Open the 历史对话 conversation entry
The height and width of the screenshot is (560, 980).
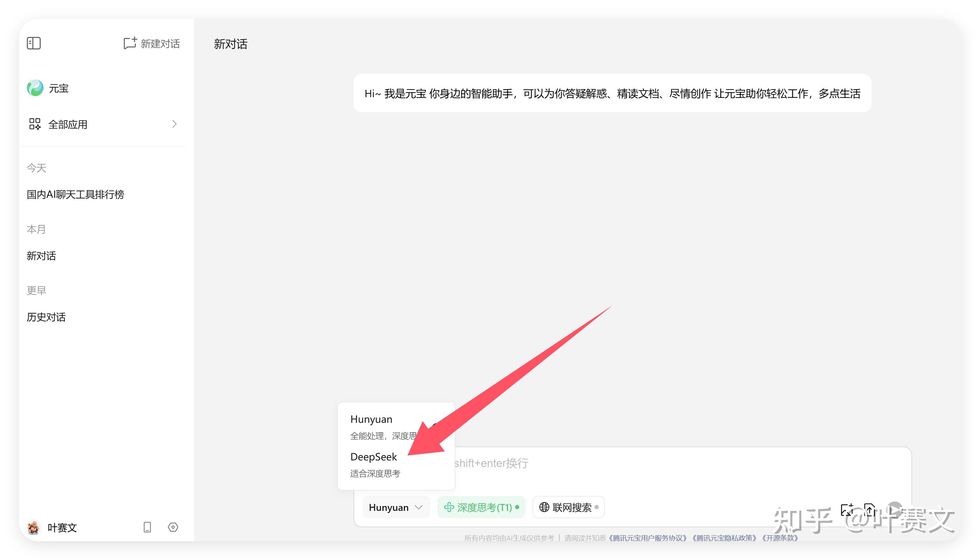tap(46, 317)
